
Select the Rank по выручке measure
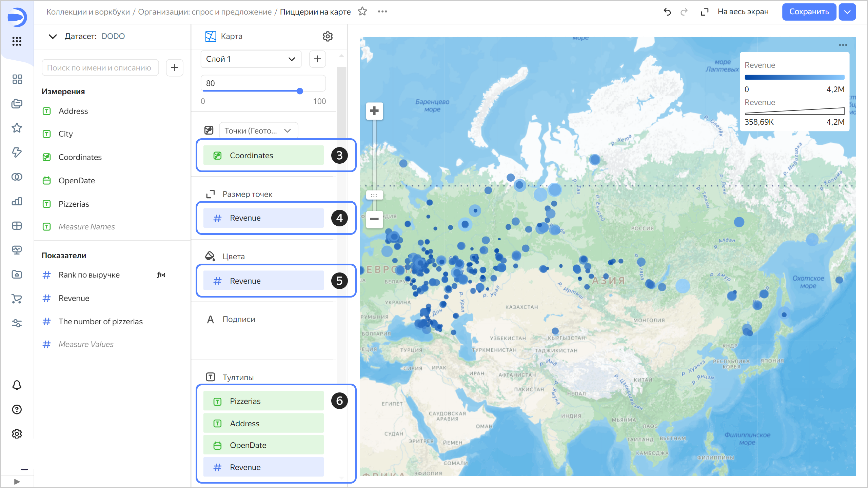89,275
